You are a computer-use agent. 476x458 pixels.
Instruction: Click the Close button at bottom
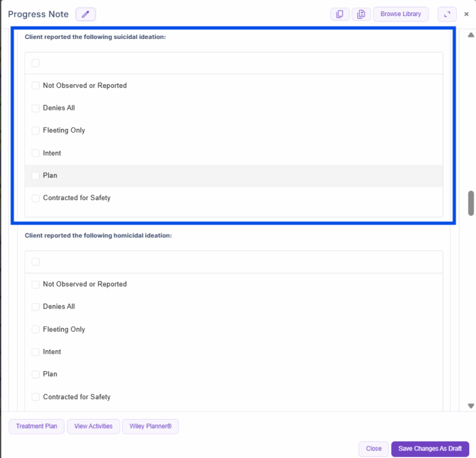pyautogui.click(x=374, y=449)
